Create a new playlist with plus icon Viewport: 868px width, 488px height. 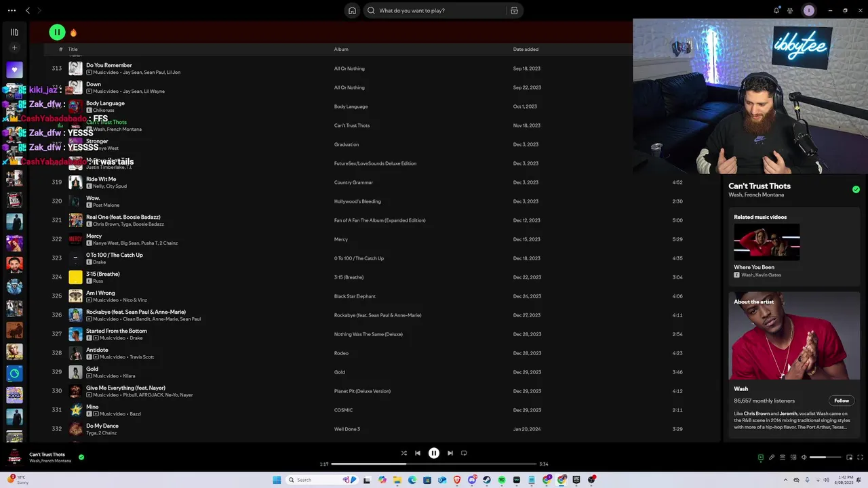14,47
